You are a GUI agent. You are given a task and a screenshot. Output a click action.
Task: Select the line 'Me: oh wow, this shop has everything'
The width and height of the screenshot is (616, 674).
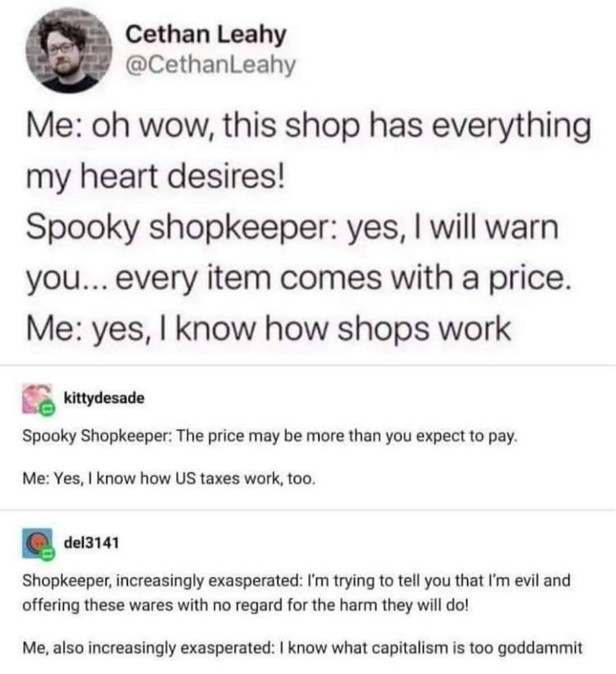(x=308, y=127)
